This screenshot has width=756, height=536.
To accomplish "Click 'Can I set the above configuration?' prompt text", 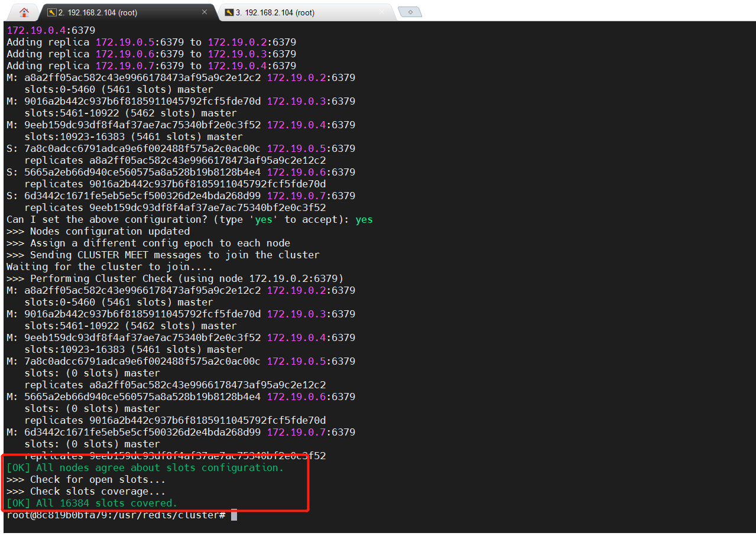I will [107, 220].
